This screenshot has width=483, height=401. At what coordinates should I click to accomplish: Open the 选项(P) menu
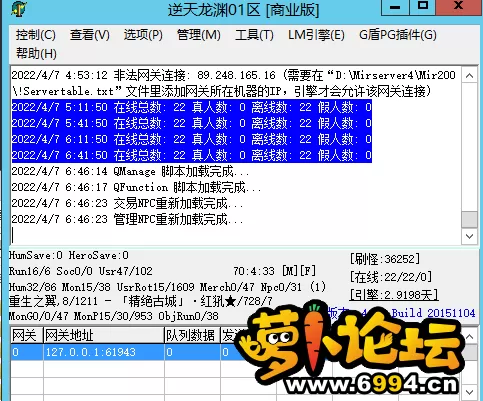coord(143,35)
